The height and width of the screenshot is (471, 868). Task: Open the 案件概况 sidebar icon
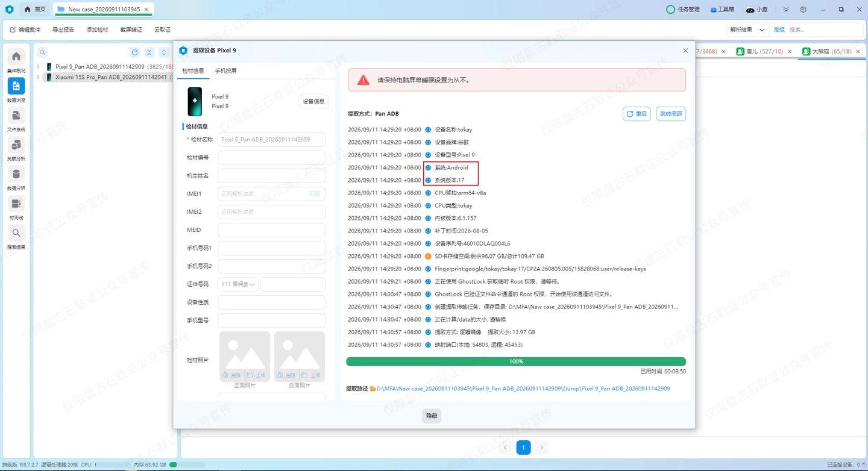point(16,57)
